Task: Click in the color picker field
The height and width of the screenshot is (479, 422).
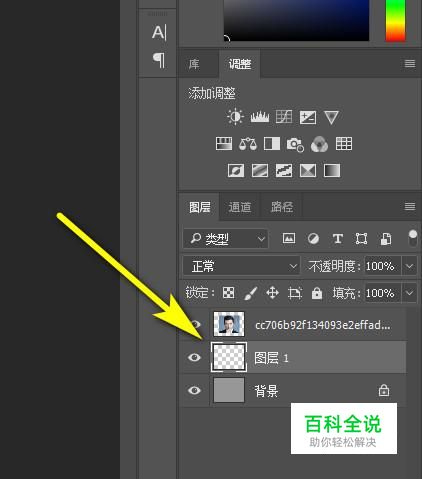Action: pyautogui.click(x=296, y=20)
